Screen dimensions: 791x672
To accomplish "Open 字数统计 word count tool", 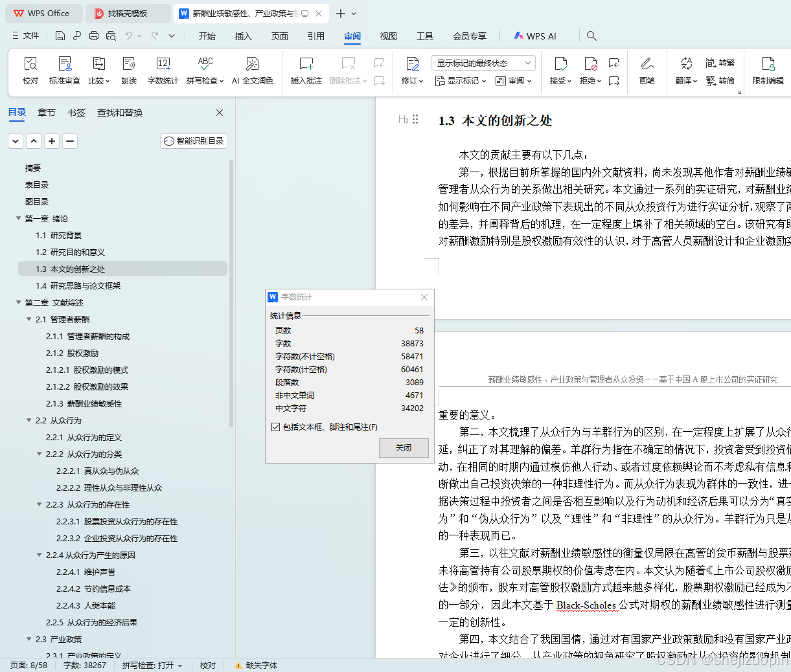I will tap(163, 71).
